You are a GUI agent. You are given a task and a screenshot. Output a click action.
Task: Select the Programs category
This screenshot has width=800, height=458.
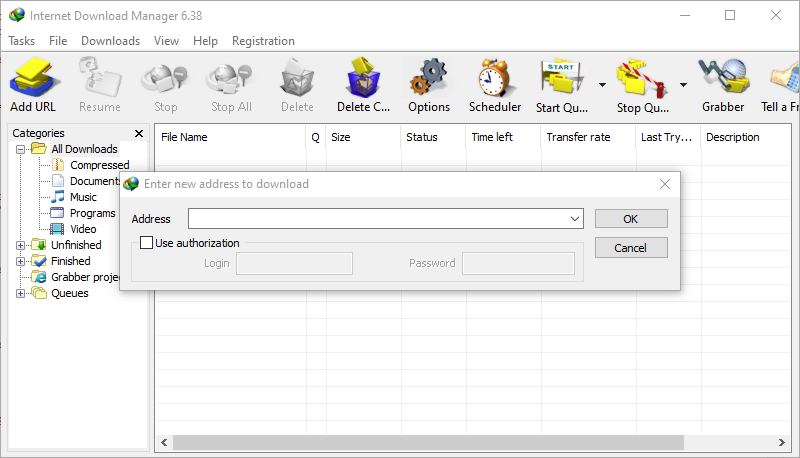click(92, 213)
